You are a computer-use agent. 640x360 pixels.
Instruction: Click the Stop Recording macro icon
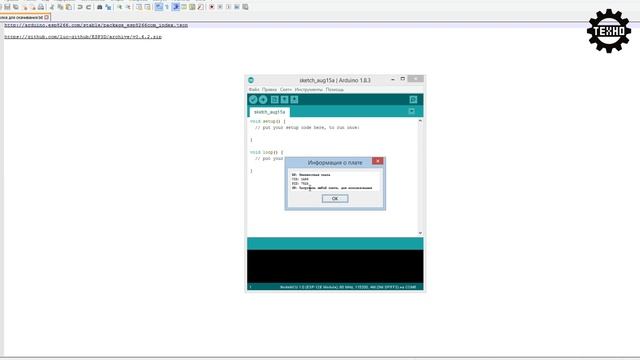point(220,7)
